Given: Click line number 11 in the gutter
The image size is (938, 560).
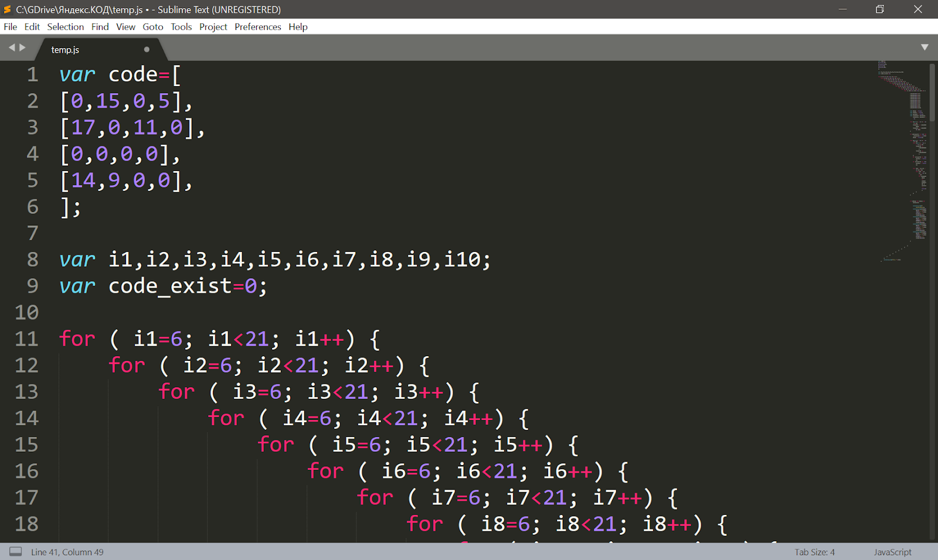Looking at the screenshot, I should [x=26, y=339].
